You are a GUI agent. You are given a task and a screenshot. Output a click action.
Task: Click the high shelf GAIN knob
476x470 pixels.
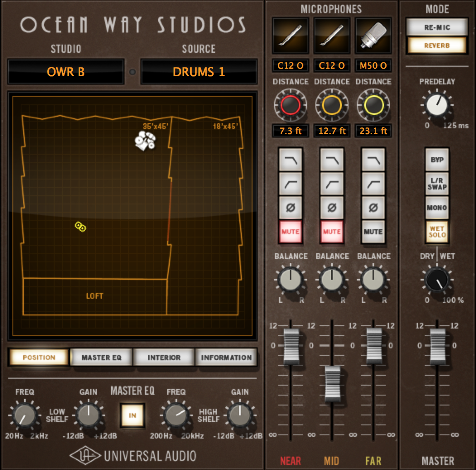click(x=240, y=415)
